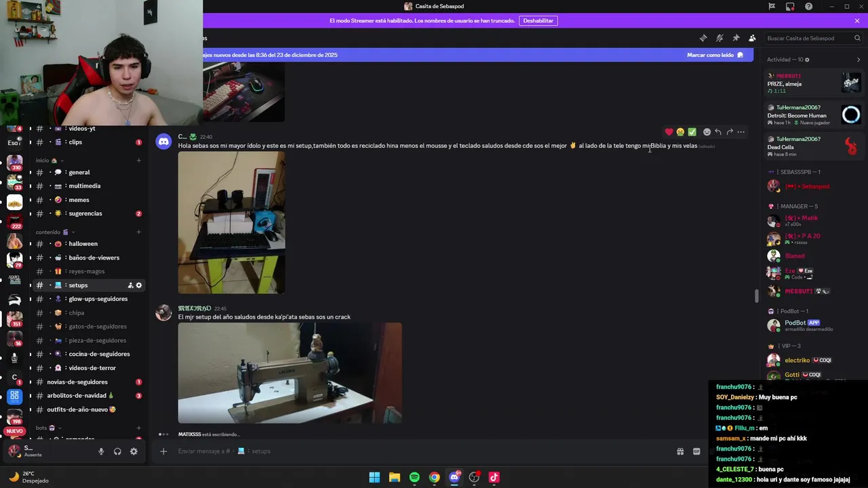Open the memes channel

(89, 200)
